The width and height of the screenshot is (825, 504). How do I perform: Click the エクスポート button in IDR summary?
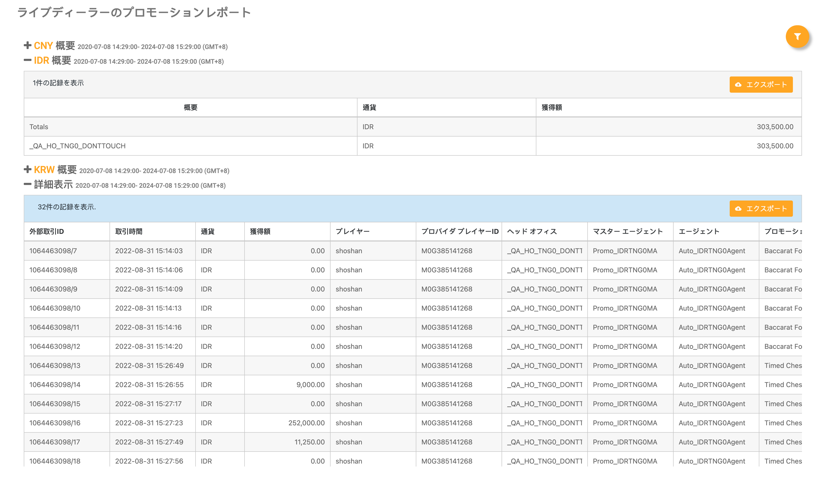coord(761,85)
